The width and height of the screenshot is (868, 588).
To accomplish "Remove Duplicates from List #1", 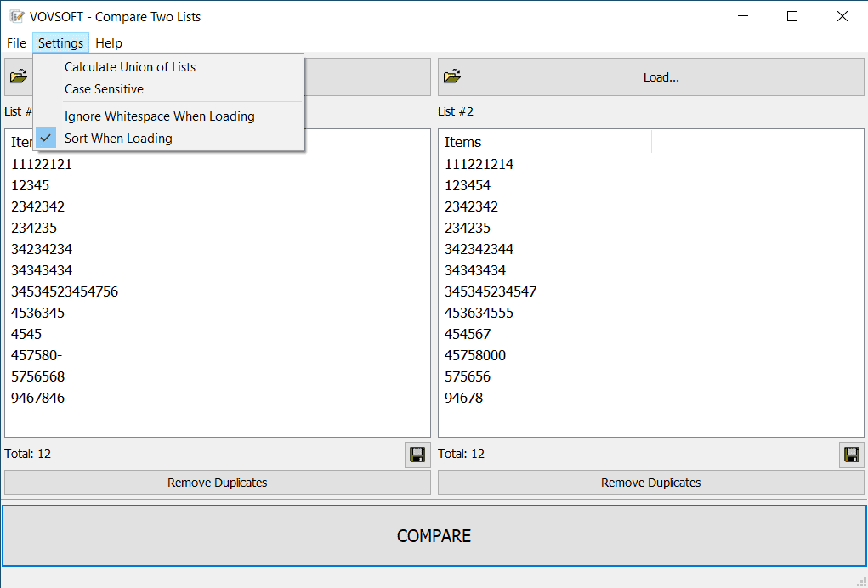I will pyautogui.click(x=217, y=482).
